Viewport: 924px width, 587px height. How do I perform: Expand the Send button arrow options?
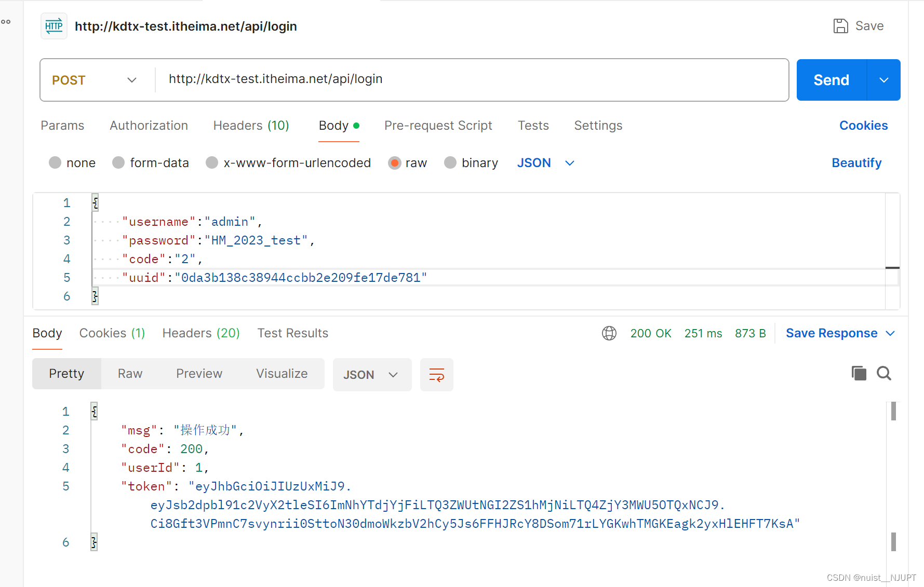click(x=883, y=80)
